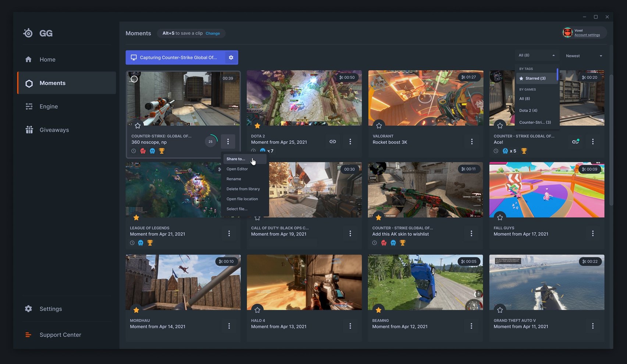This screenshot has width=627, height=364.
Task: Unstar the Dota 2 moment
Action: tap(257, 126)
